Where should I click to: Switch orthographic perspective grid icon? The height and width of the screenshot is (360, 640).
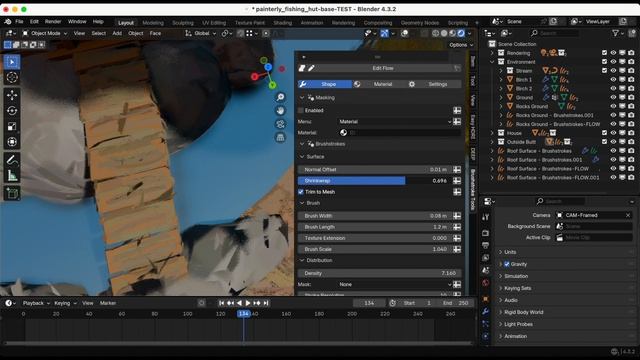point(280,138)
